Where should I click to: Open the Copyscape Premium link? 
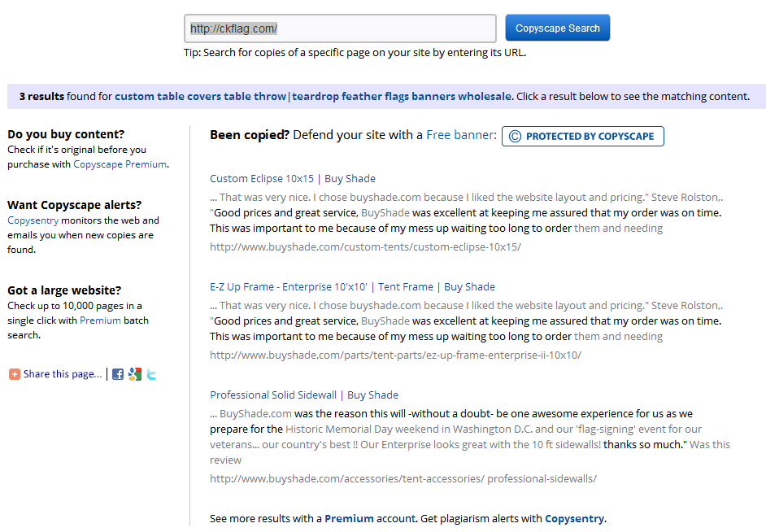(120, 164)
